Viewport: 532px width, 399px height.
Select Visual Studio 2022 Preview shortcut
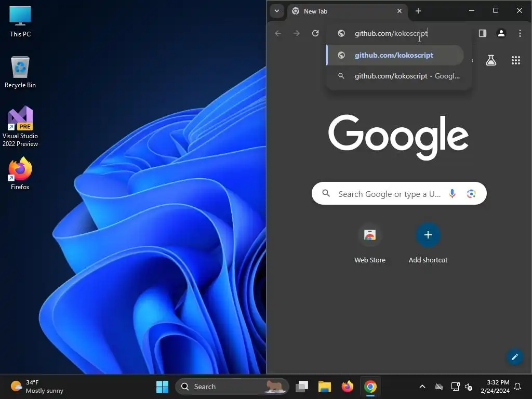coord(20,126)
